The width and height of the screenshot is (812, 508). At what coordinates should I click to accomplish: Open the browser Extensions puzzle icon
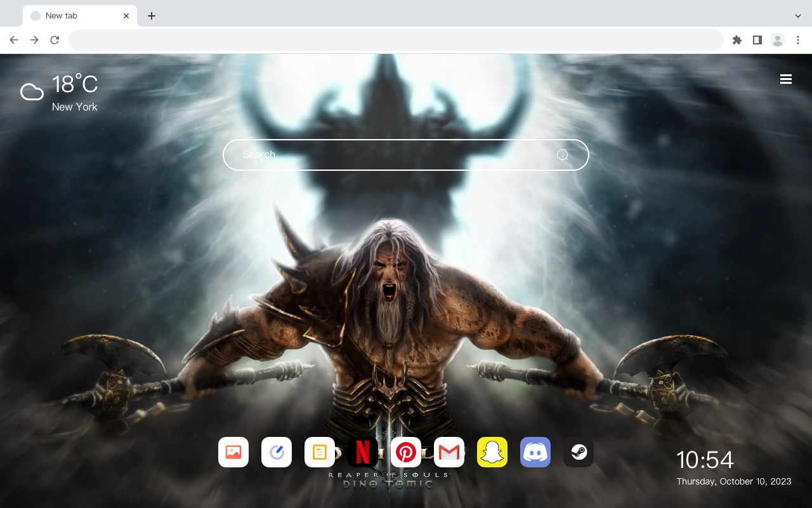click(x=737, y=40)
